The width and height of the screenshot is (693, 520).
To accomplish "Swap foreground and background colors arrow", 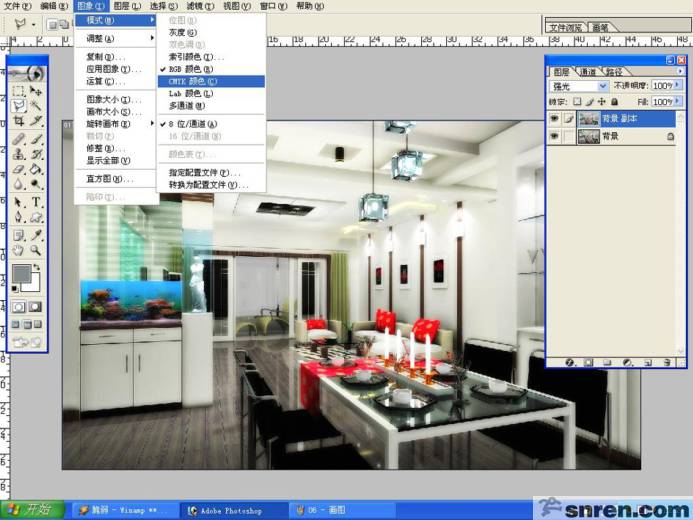I will tap(37, 267).
